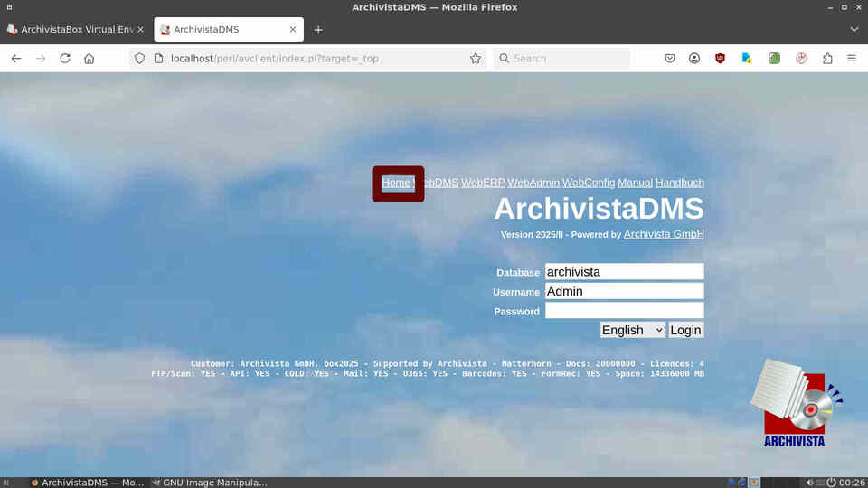The width and height of the screenshot is (868, 488).
Task: Switch to ArchivistaBox Virtual Env tab
Action: (75, 29)
